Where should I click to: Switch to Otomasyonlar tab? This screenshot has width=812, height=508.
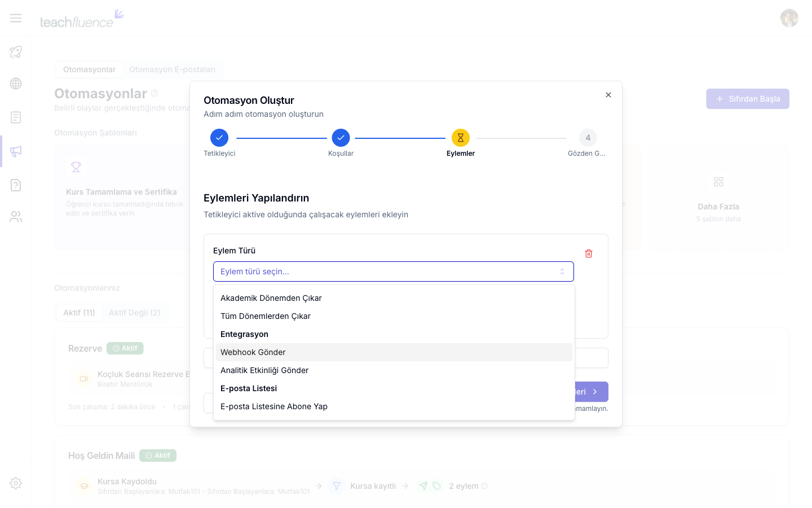(x=89, y=69)
